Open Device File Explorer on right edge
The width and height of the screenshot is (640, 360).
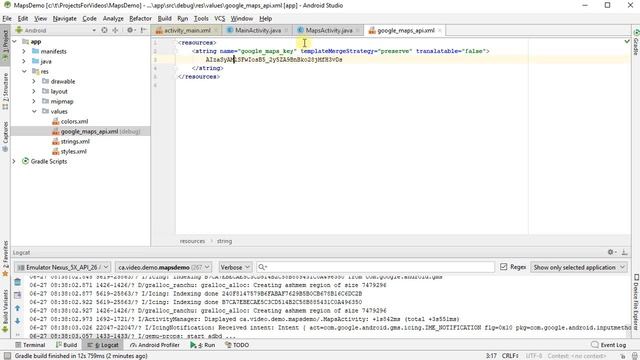[x=636, y=302]
